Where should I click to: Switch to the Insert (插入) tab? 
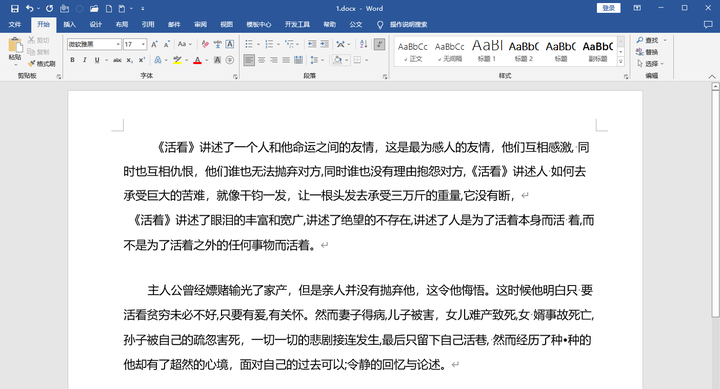click(x=69, y=24)
